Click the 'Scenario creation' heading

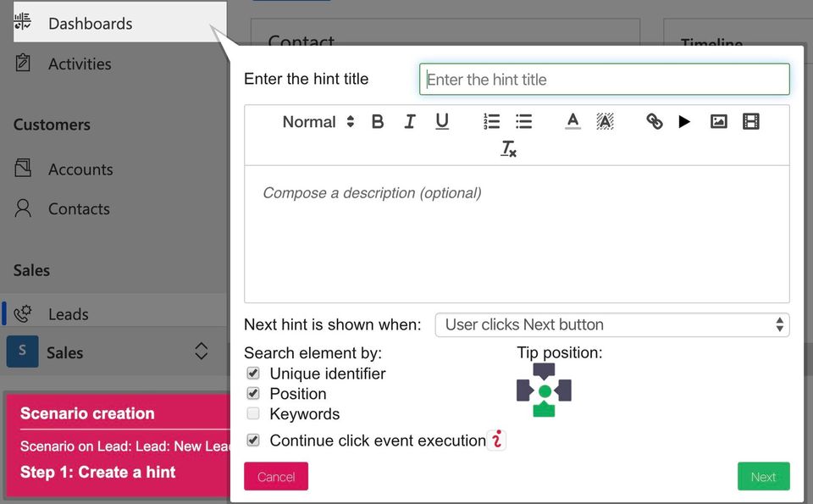(87, 413)
